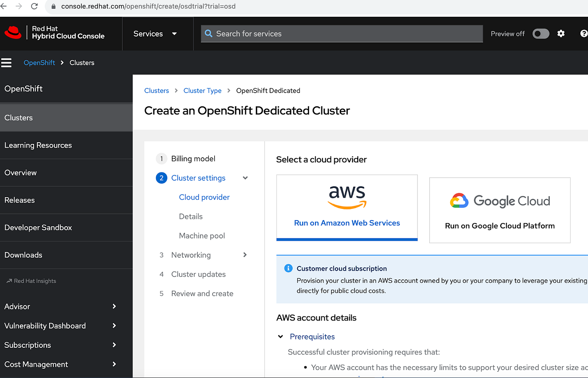Click the Run on Amazon Web Services link
The width and height of the screenshot is (588, 378).
pos(347,223)
